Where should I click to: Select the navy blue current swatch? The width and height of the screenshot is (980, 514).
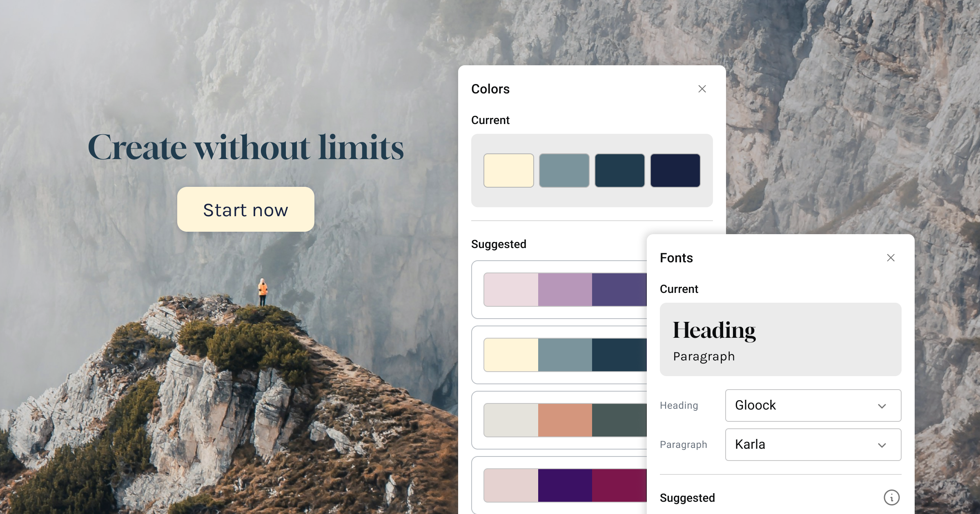[675, 171]
